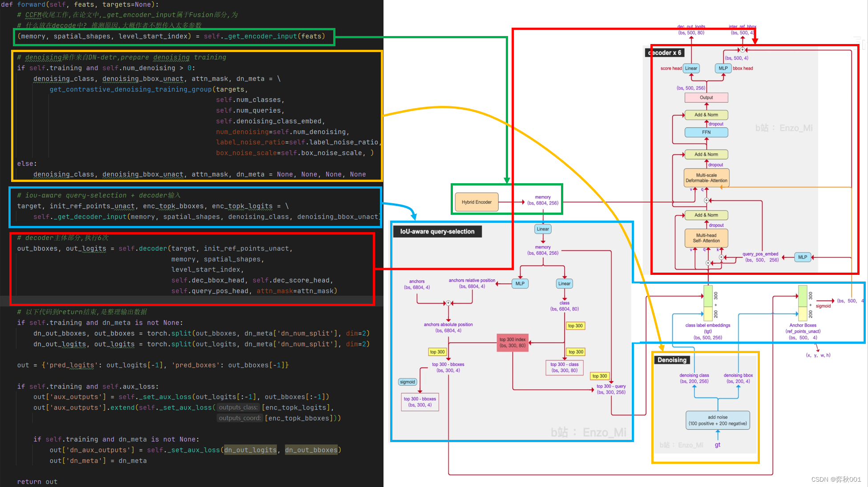Click 'box_noise_scale=self.box_noise_scale, )' line
Screen dimensions: 868x487
295,153
